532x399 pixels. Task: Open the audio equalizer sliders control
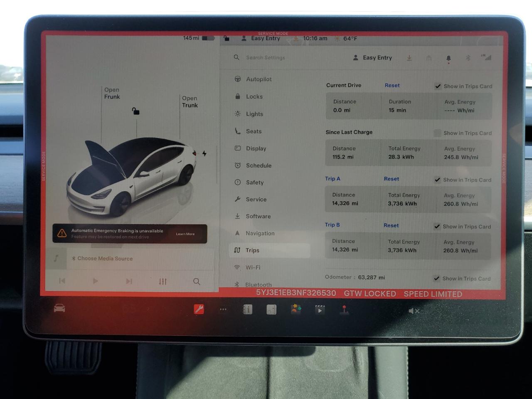(163, 281)
